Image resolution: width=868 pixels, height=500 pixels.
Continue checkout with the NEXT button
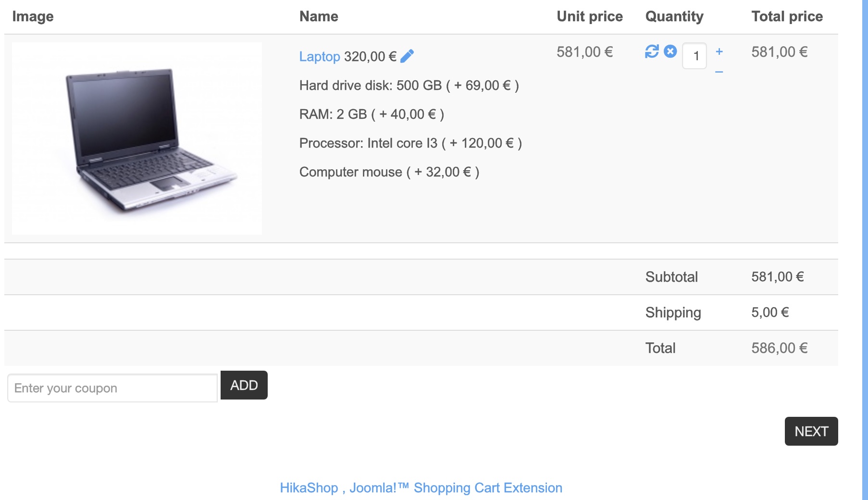pyautogui.click(x=811, y=431)
